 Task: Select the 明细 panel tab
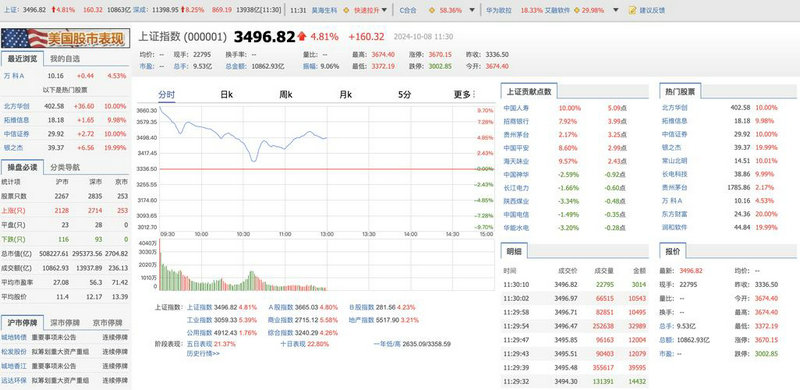(x=514, y=251)
